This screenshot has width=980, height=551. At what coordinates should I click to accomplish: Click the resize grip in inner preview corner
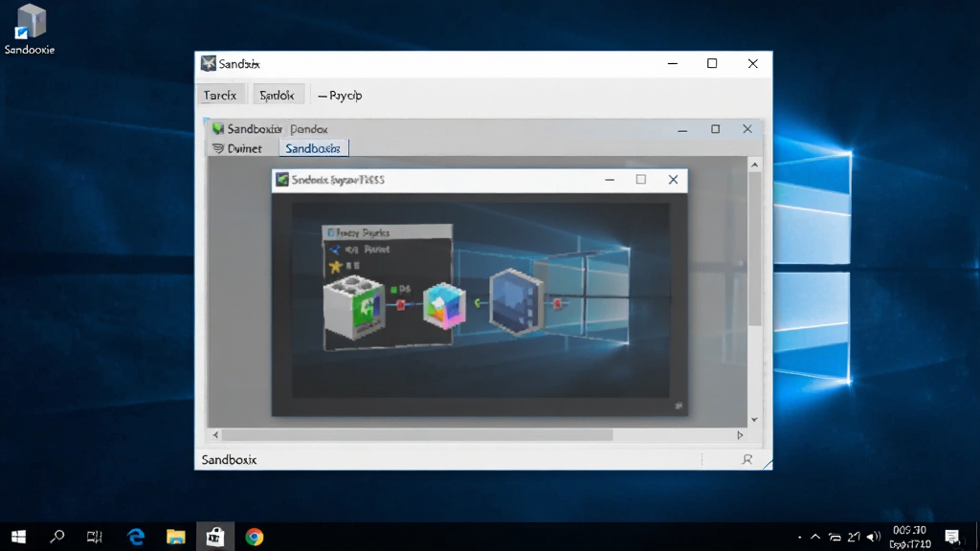(x=679, y=406)
